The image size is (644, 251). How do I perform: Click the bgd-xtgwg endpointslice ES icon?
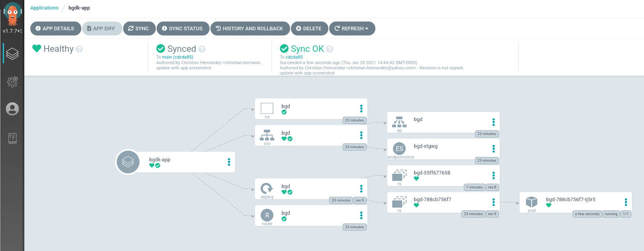[x=399, y=149]
